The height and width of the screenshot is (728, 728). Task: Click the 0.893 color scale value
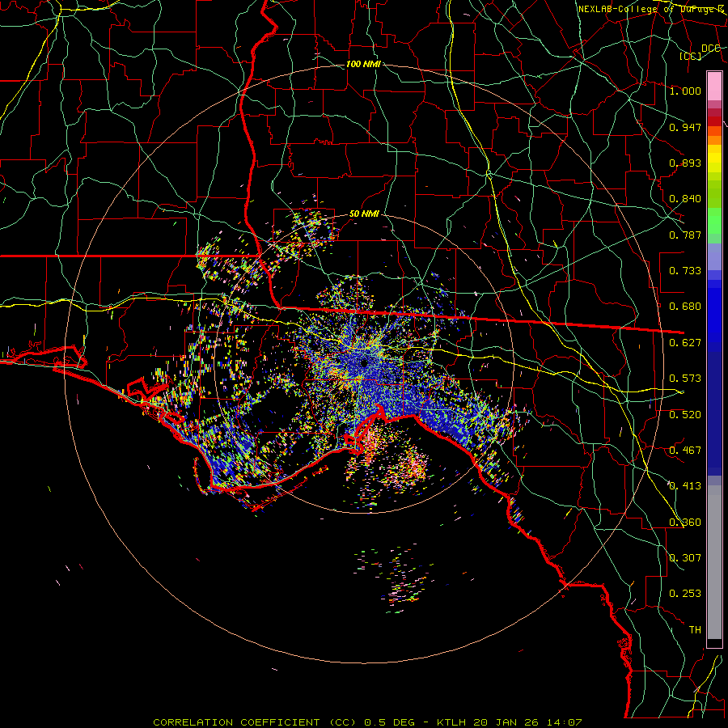click(x=685, y=163)
